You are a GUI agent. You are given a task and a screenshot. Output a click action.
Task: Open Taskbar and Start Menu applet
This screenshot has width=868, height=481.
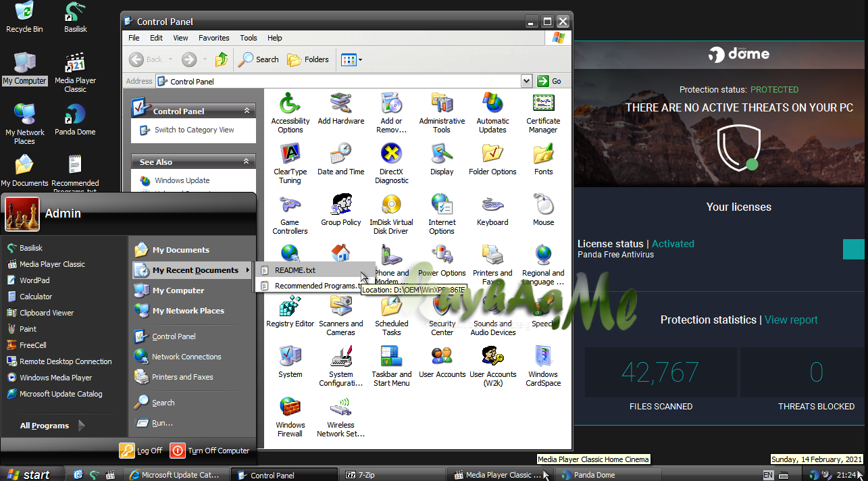click(391, 366)
